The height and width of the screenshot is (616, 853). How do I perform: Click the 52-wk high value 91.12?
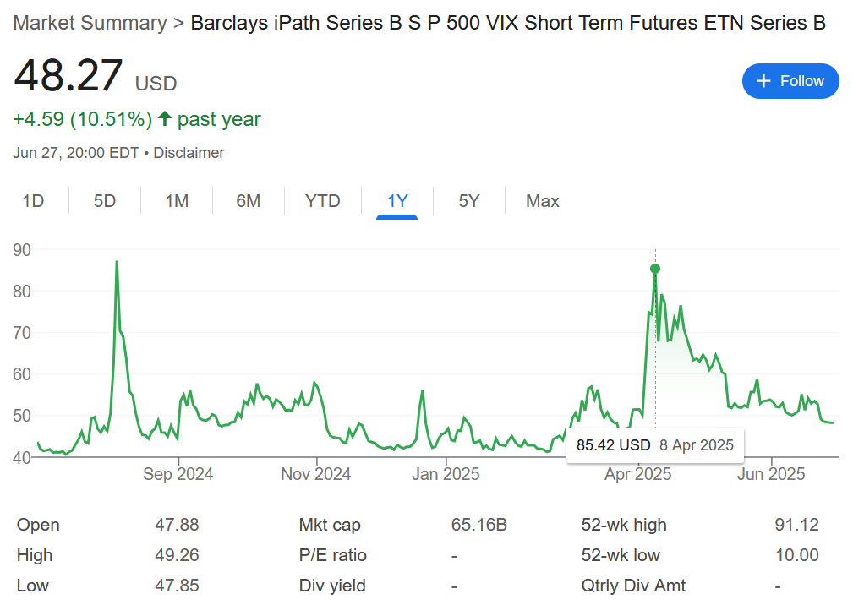tap(796, 525)
